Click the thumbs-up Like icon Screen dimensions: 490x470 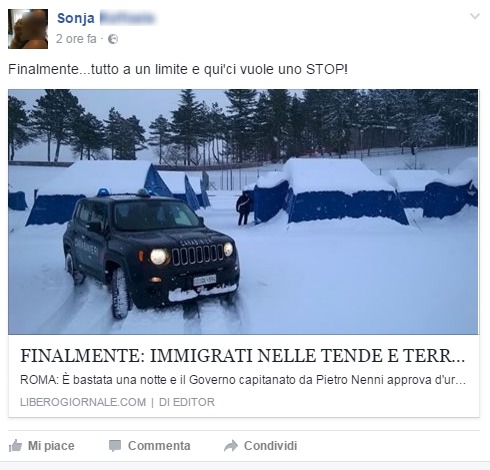tap(15, 446)
